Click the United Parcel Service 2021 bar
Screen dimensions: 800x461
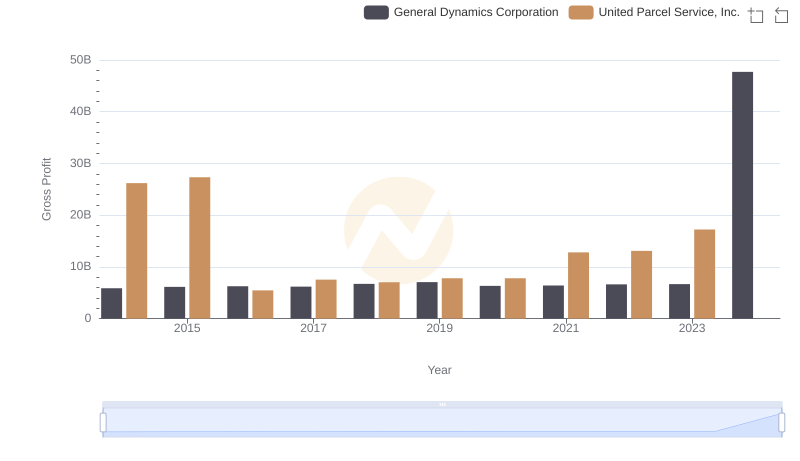click(579, 286)
